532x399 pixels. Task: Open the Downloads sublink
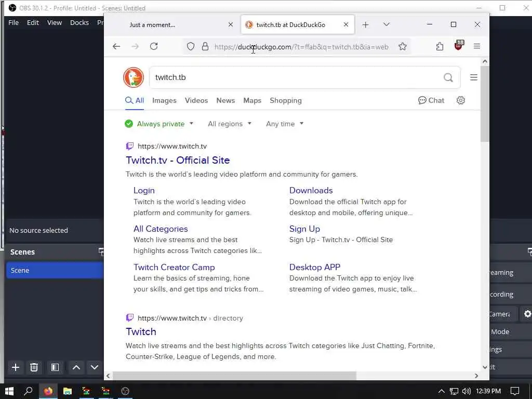[311, 191]
